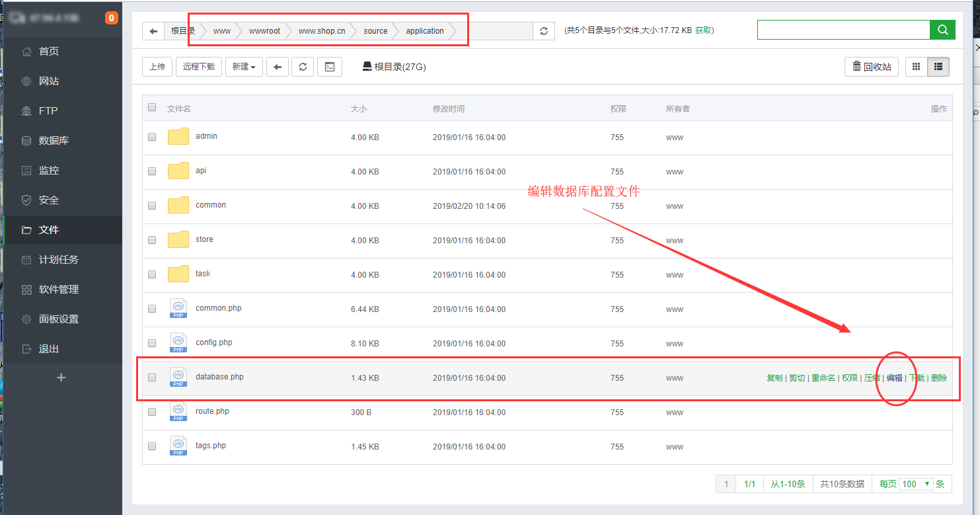Screen dimensions: 980x515
Task: Tick the select-all checkbox in the header
Action: pos(152,108)
